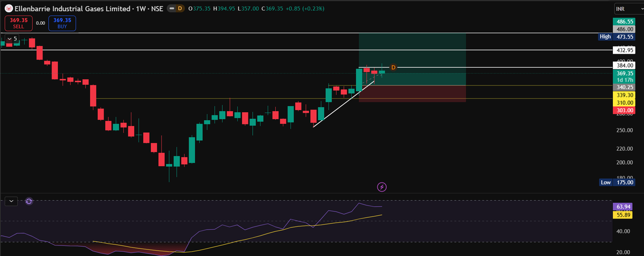Select the white ascending trendline
Viewport: 644px width, 256px height.
tap(343, 104)
